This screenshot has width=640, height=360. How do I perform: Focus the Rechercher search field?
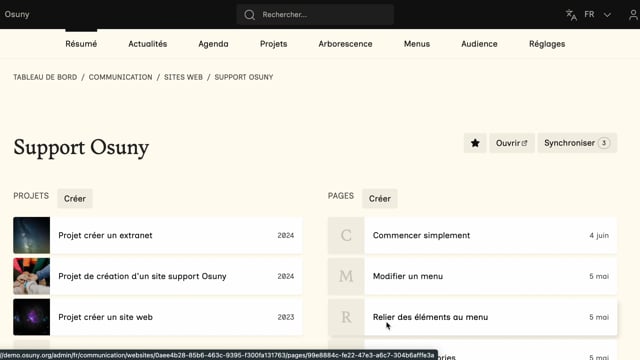(315, 15)
